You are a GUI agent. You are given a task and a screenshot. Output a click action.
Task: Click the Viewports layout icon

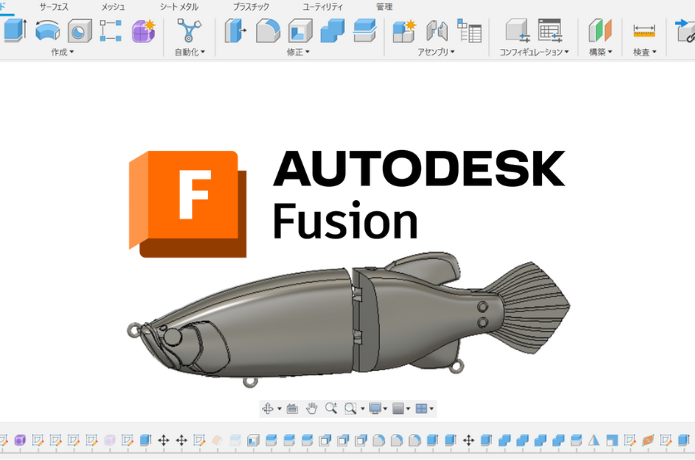421,409
